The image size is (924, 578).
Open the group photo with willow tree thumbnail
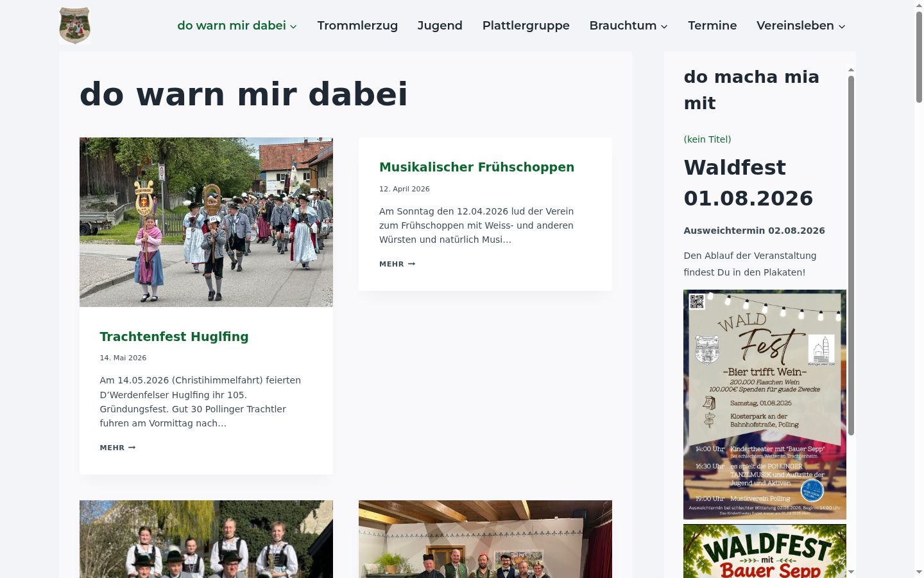click(206, 539)
